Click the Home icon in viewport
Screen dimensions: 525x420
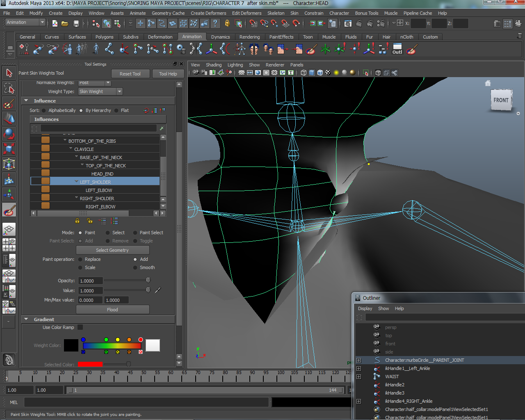pyautogui.click(x=488, y=83)
